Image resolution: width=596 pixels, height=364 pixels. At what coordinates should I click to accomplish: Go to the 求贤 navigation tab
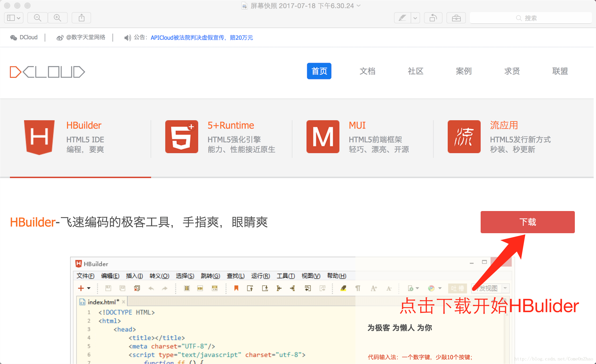click(512, 71)
